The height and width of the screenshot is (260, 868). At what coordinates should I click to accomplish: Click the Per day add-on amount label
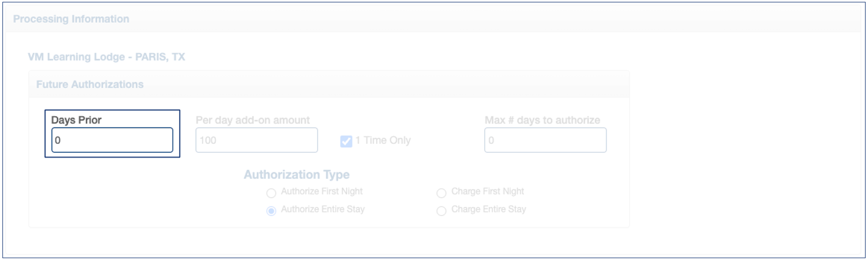(x=253, y=120)
